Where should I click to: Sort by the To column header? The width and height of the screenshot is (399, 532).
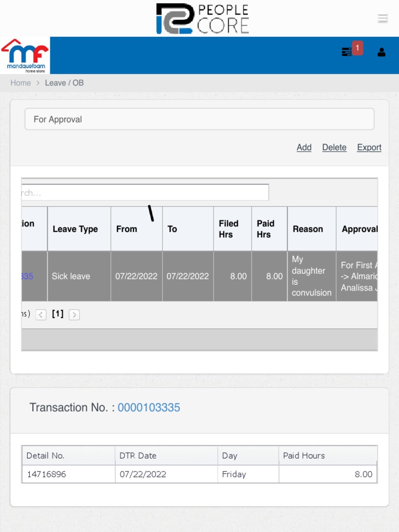188,229
